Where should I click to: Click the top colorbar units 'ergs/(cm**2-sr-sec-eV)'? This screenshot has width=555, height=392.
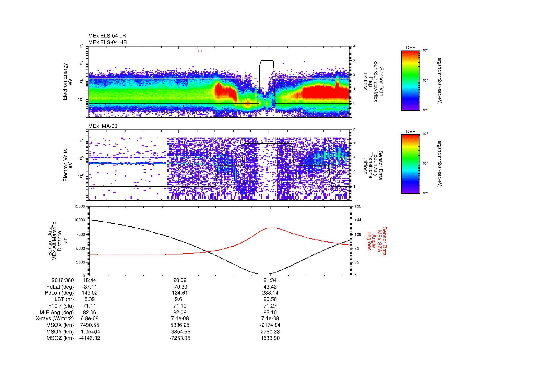click(439, 81)
